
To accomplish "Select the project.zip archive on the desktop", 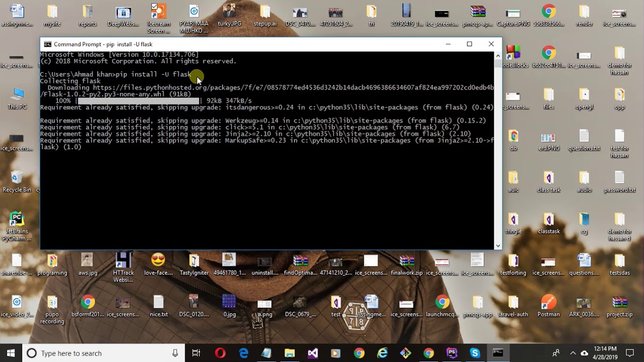I will 619,306.
